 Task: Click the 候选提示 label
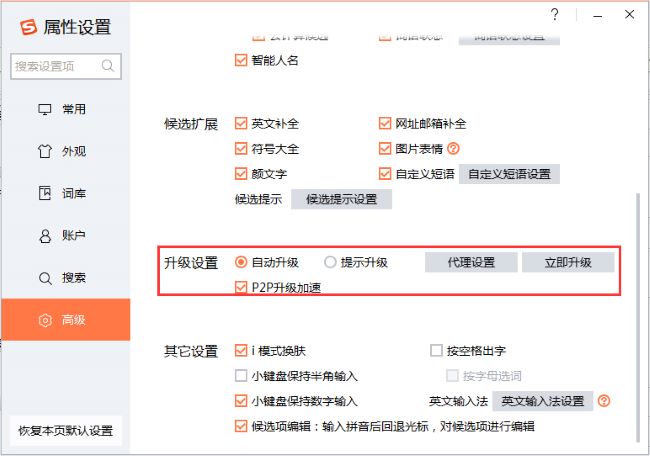pos(258,199)
